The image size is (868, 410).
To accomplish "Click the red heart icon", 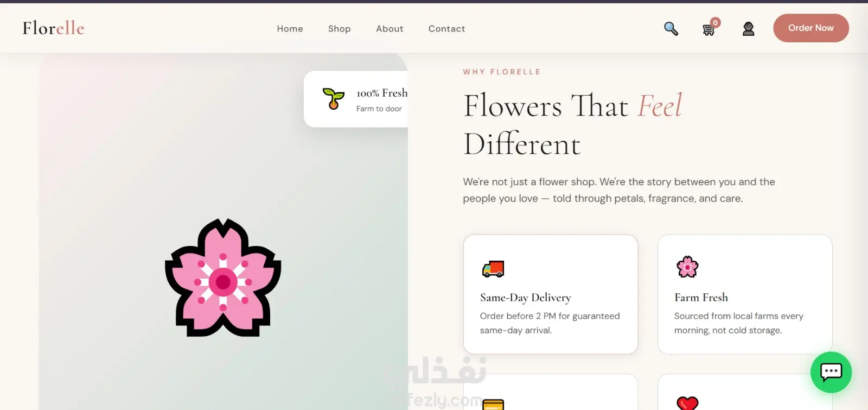I will (x=687, y=403).
